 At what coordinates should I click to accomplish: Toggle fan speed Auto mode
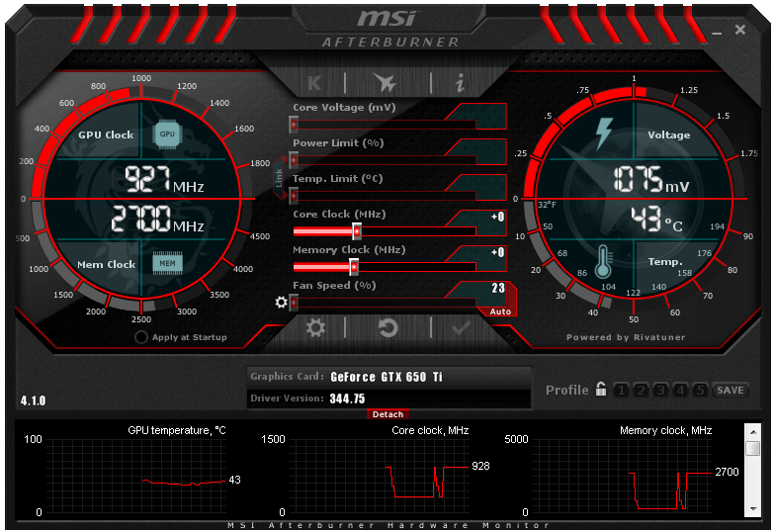(x=500, y=311)
